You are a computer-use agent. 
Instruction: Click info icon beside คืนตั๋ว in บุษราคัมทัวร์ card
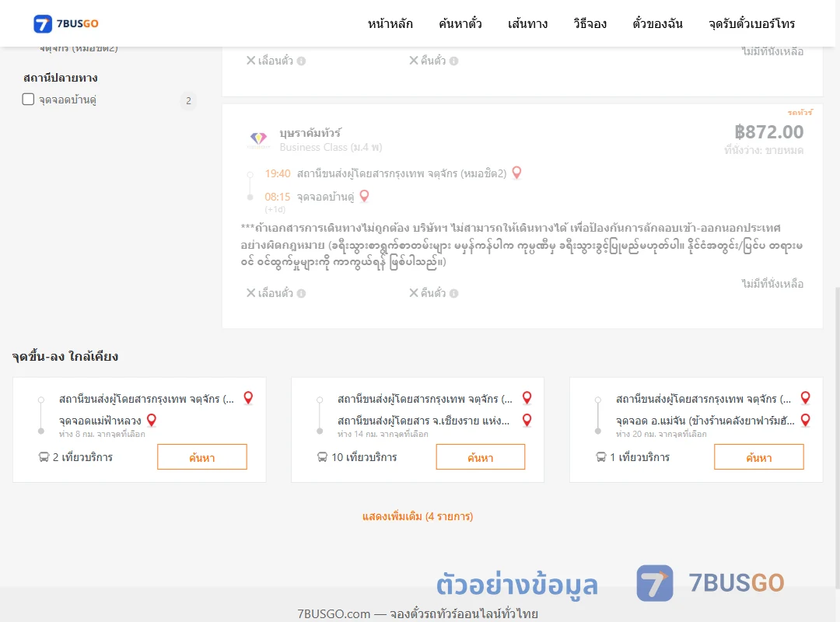coord(453,294)
